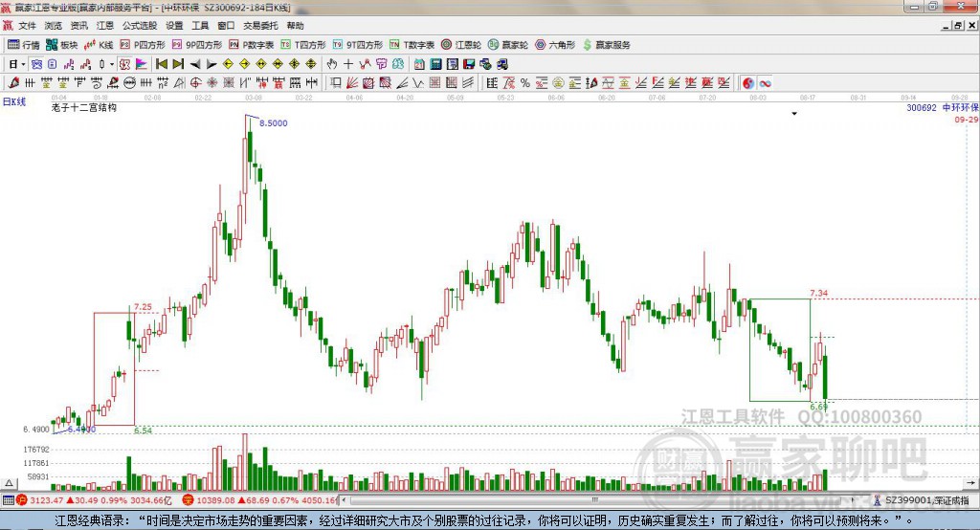The height and width of the screenshot is (530, 980).
Task: Open the 江恩 menu
Action: [x=105, y=26]
